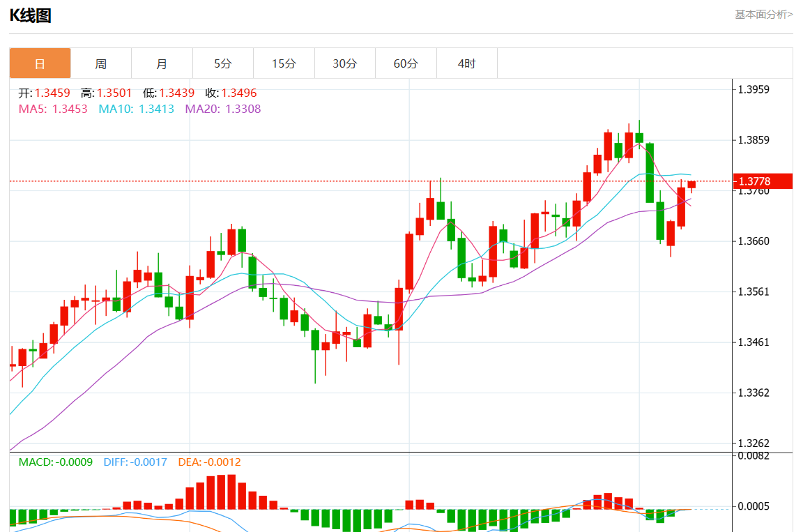Viewport: 810px width, 532px height.
Task: Open the 基本面分析> link
Action: coord(763,15)
